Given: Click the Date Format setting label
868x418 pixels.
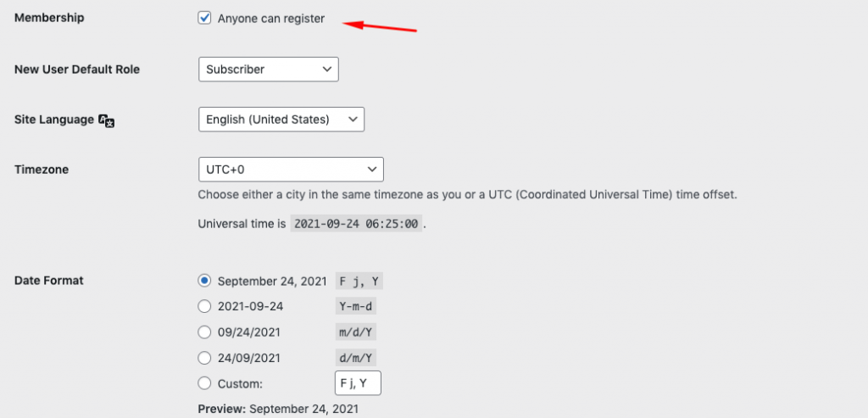Looking at the screenshot, I should click(x=48, y=280).
